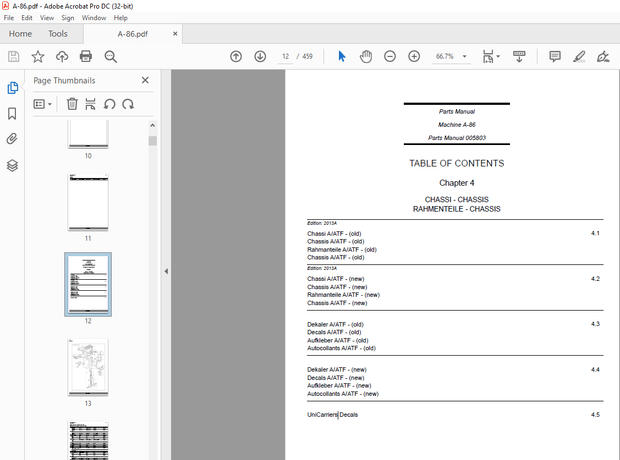Select the A-86.pdf document tab
This screenshot has width=620, height=460.
133,34
